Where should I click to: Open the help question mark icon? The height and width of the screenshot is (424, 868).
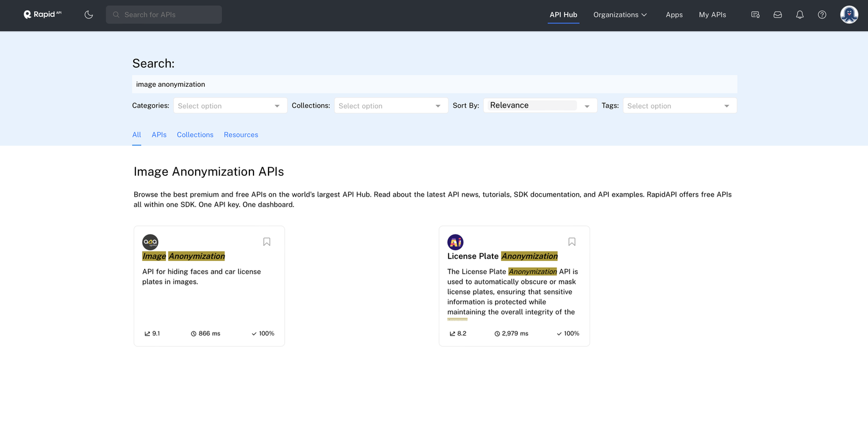point(822,14)
